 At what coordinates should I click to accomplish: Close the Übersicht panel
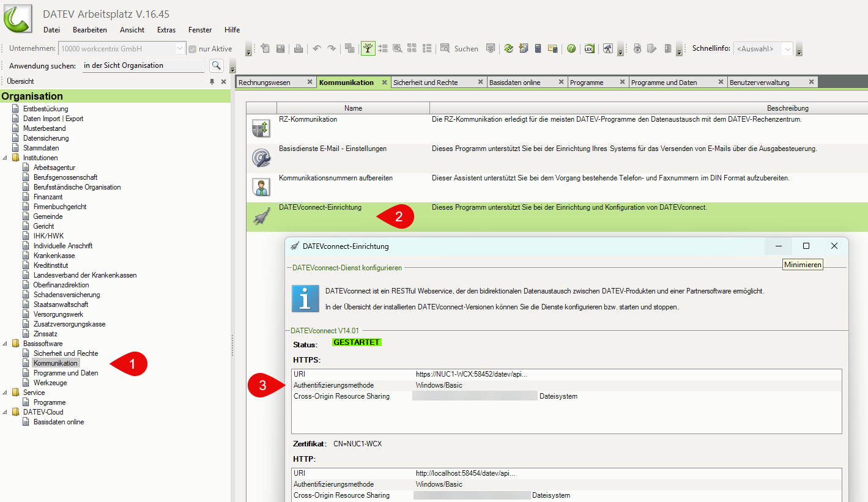pos(223,81)
